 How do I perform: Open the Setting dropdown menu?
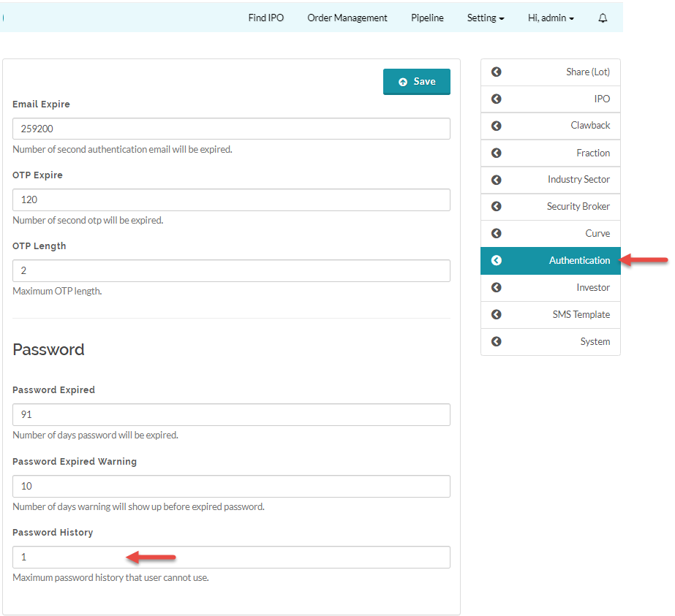click(x=486, y=18)
